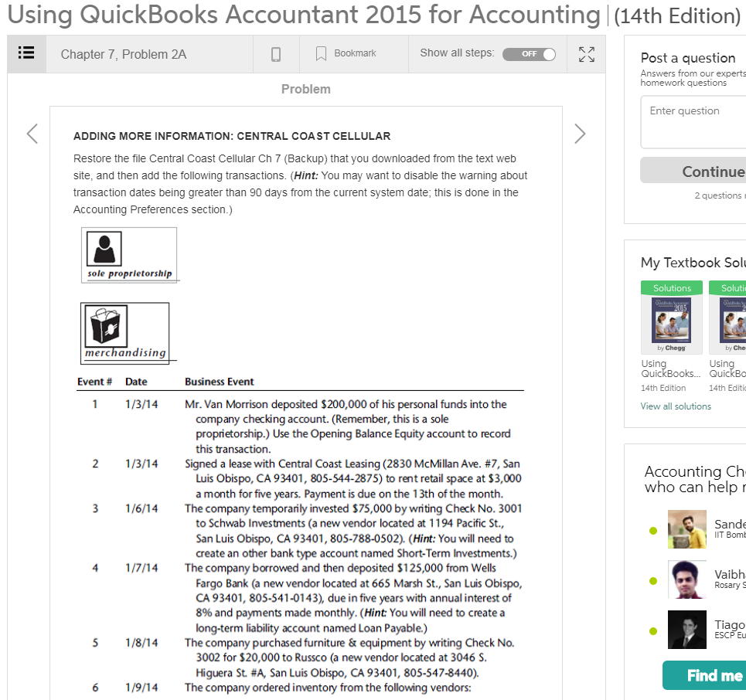The width and height of the screenshot is (746, 700).
Task: Click Sande's tutor avatar
Action: (x=686, y=528)
